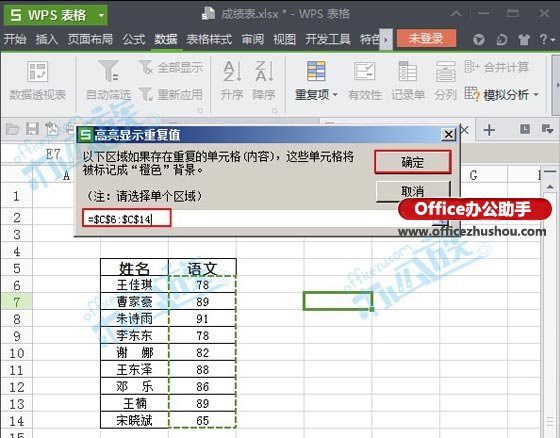
Task: Click the cell containing 王佳琪
Action: point(134,285)
